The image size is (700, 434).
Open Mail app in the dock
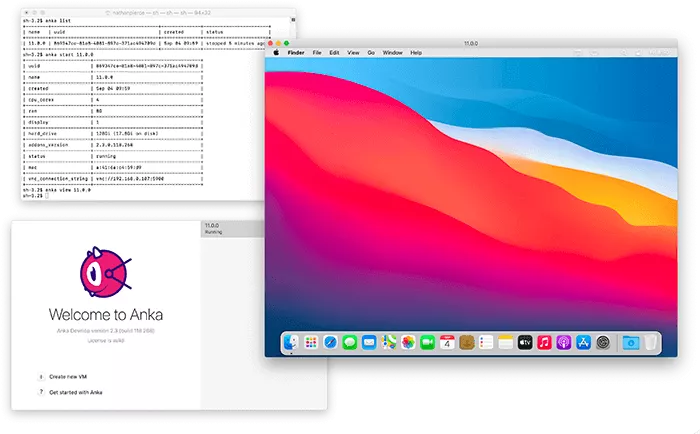(x=369, y=343)
